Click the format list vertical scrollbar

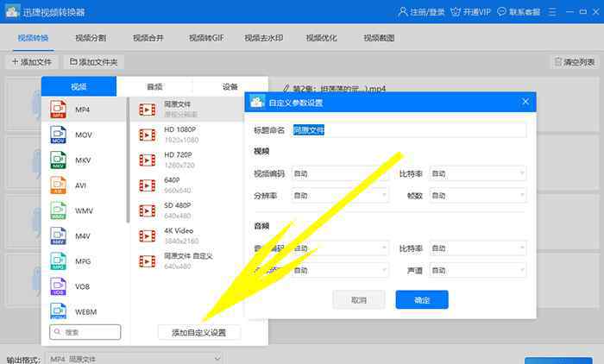[128, 160]
